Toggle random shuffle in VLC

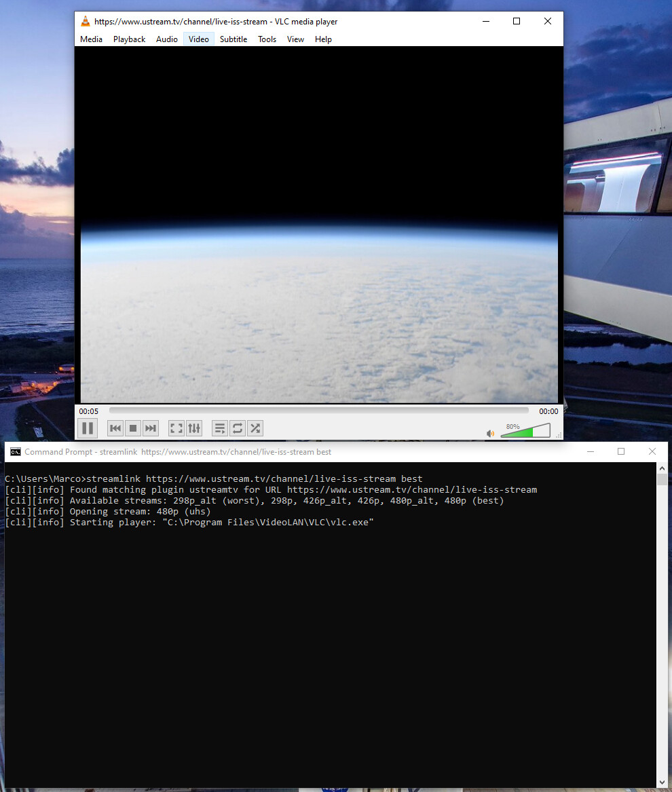click(x=255, y=428)
